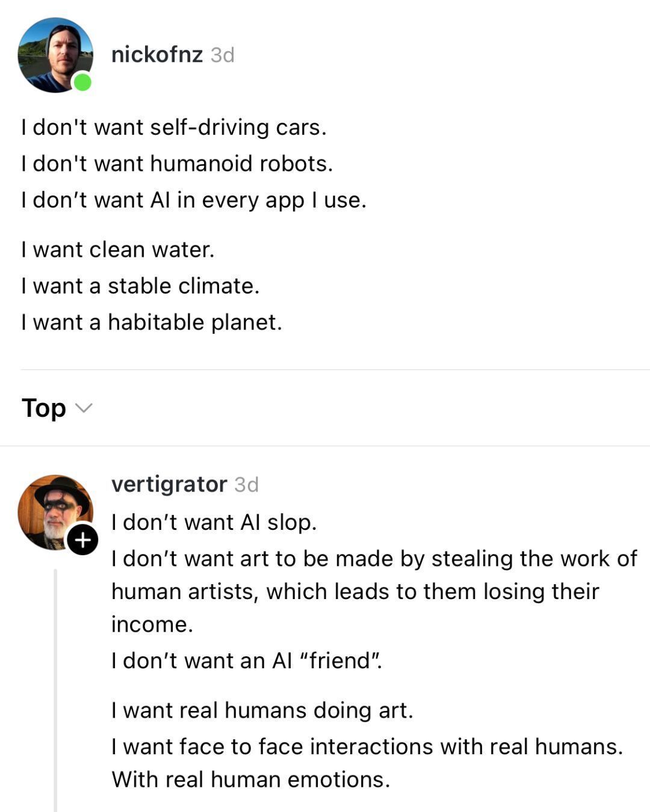650x812 pixels.
Task: Click "I want real humans doing art." text
Action: click(x=262, y=710)
